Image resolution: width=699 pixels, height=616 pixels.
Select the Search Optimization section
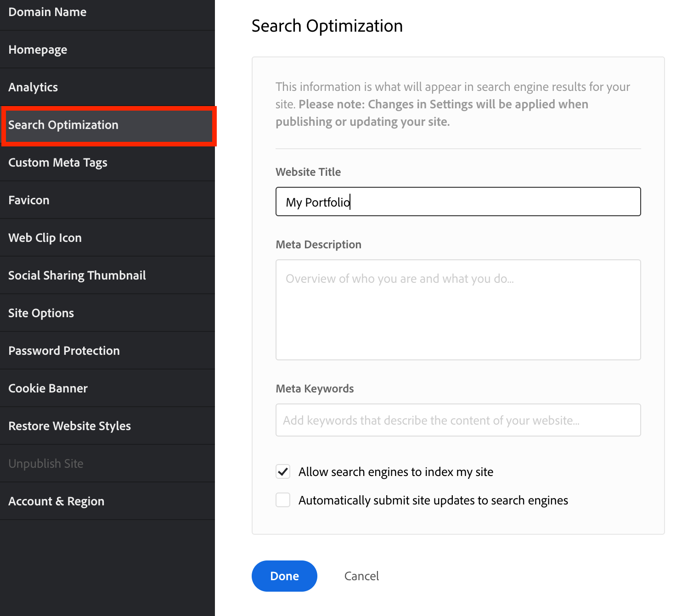click(63, 125)
